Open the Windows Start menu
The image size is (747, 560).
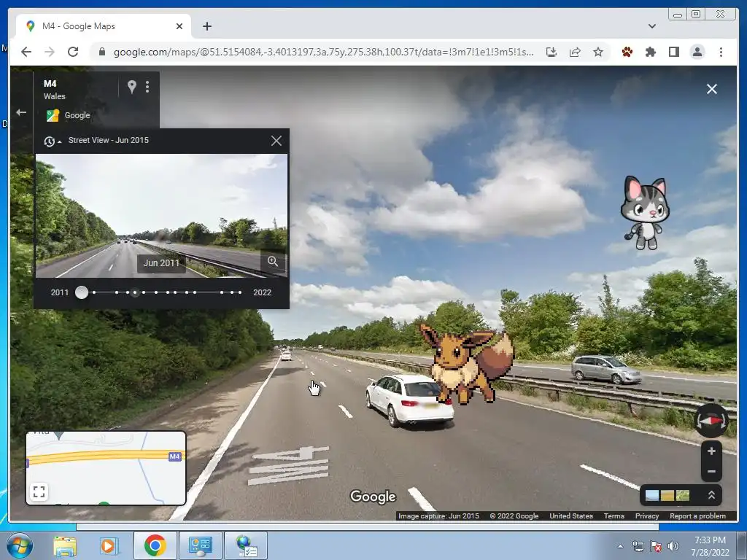click(x=20, y=545)
